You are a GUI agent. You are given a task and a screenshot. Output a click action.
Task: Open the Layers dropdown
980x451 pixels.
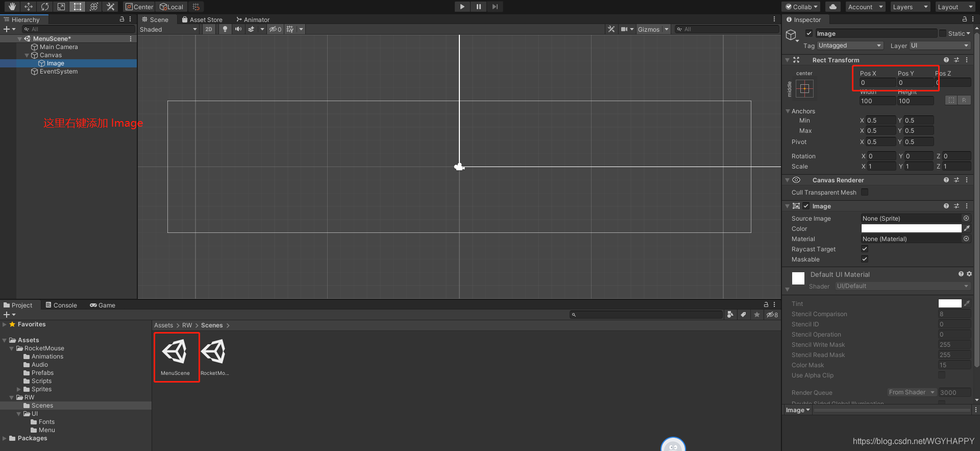(x=911, y=7)
